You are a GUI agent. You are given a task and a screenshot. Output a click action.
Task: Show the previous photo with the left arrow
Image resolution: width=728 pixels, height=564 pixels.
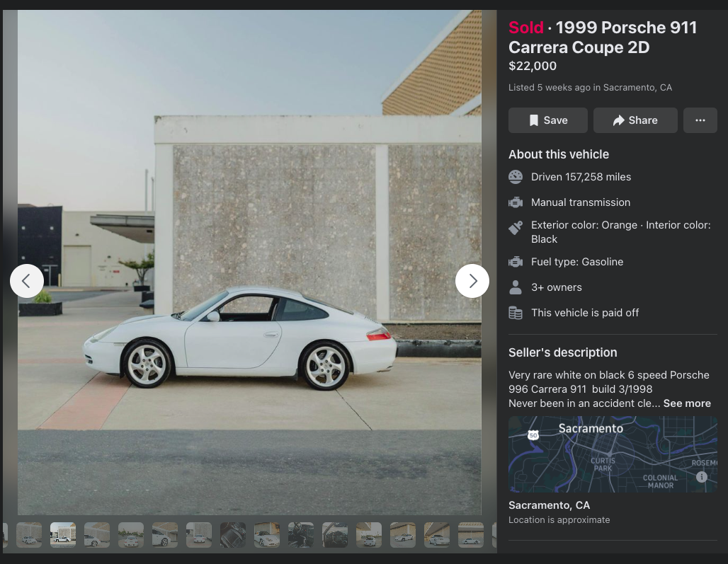point(27,281)
